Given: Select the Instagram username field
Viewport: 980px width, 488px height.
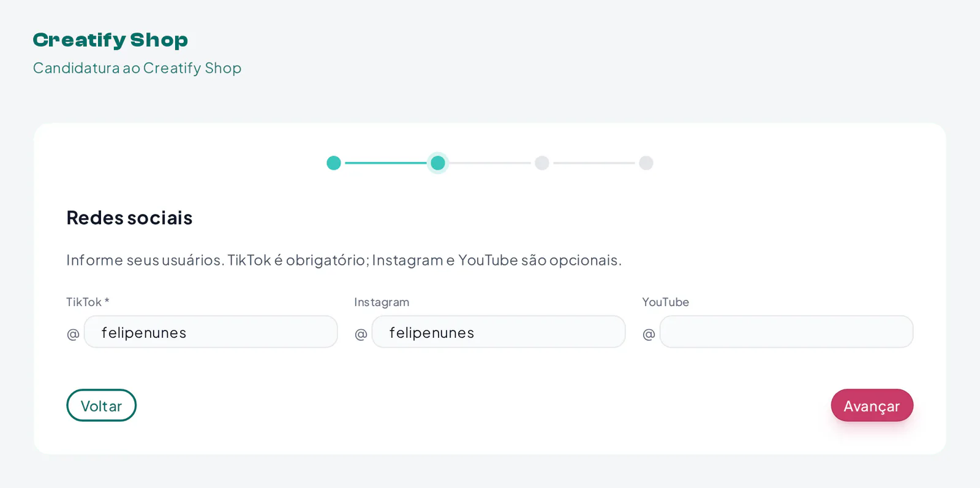Looking at the screenshot, I should [x=499, y=332].
